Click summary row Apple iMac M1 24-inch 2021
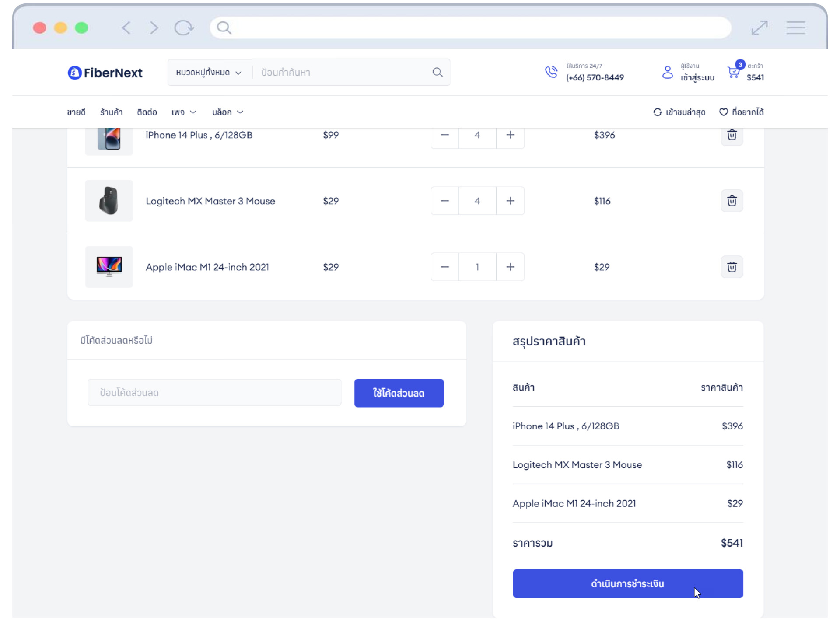This screenshot has height=621, width=840. 628,503
